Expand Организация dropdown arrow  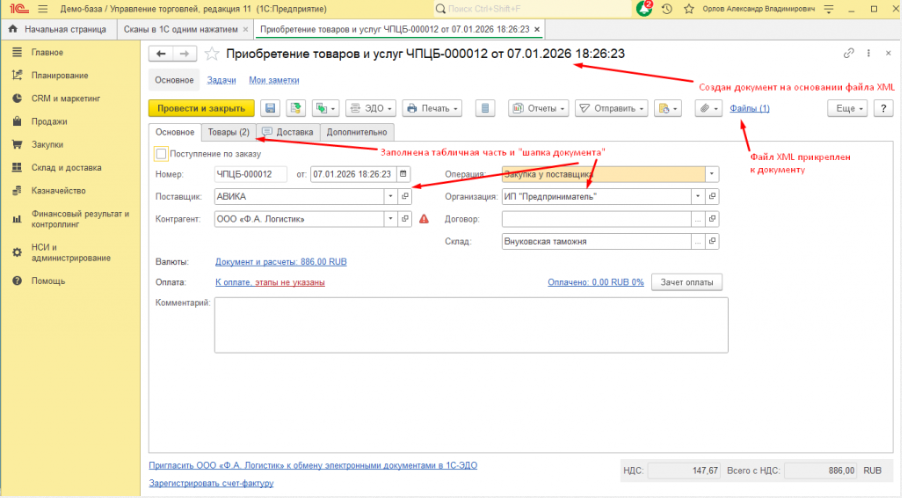pyautogui.click(x=698, y=196)
